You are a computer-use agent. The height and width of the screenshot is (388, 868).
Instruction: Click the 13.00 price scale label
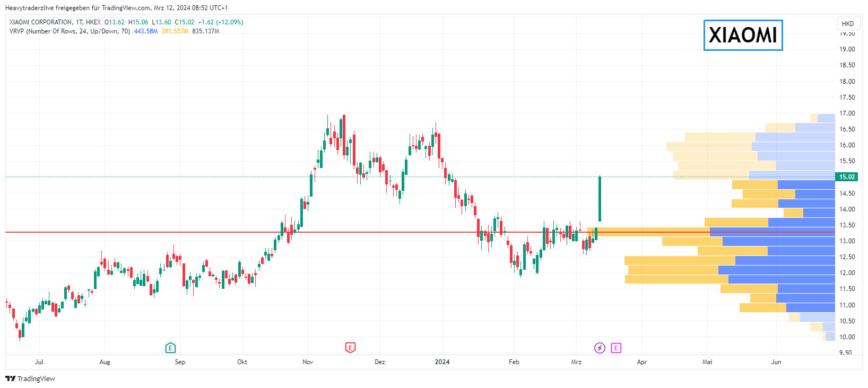coord(847,241)
